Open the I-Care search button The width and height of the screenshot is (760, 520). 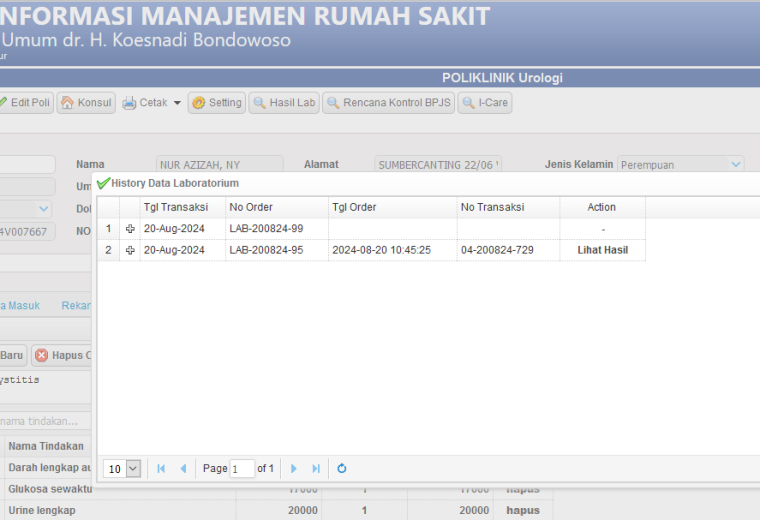click(x=485, y=103)
